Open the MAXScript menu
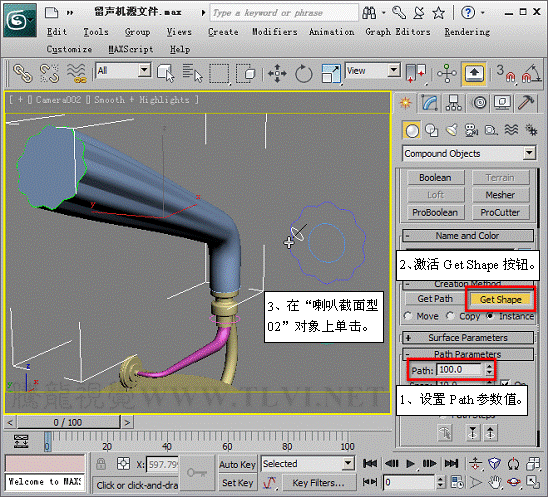 pyautogui.click(x=131, y=49)
